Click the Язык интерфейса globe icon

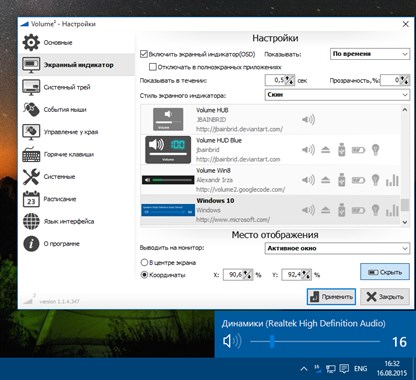click(31, 221)
